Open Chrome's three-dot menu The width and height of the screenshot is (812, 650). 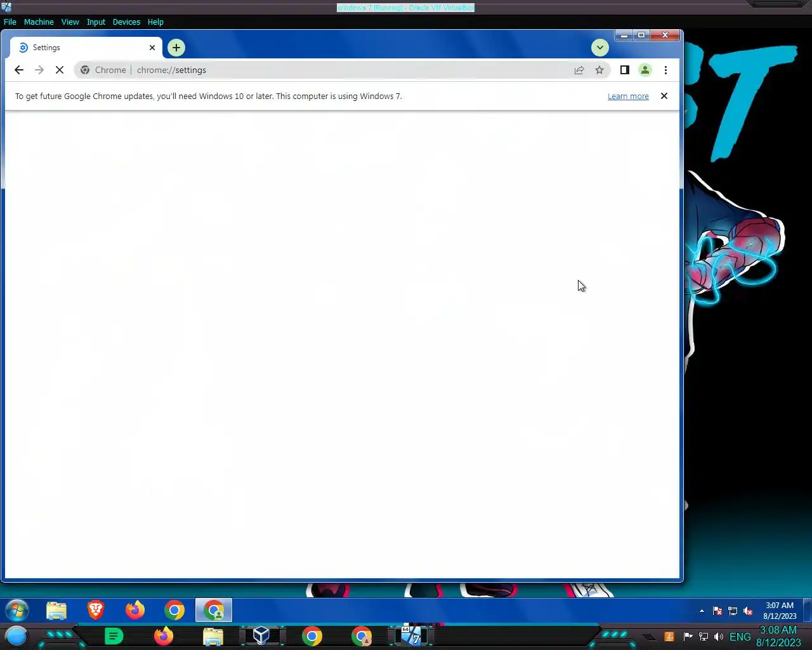click(x=665, y=70)
